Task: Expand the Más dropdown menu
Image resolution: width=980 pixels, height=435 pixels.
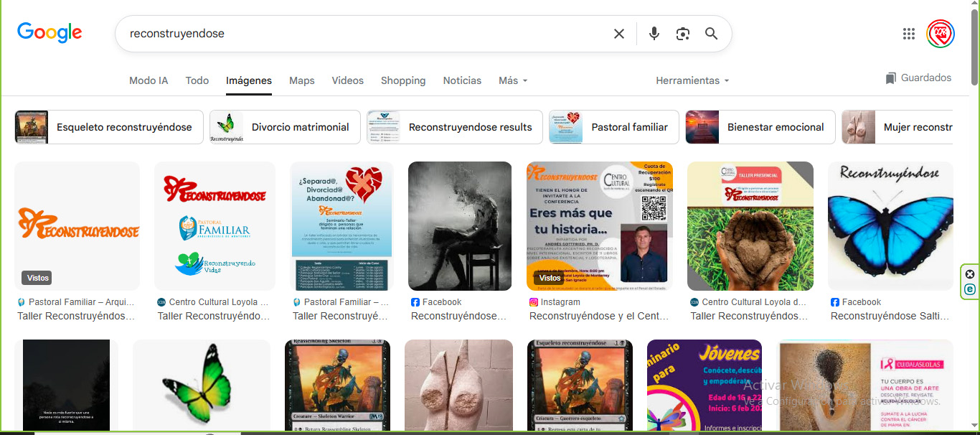Action: [x=513, y=80]
